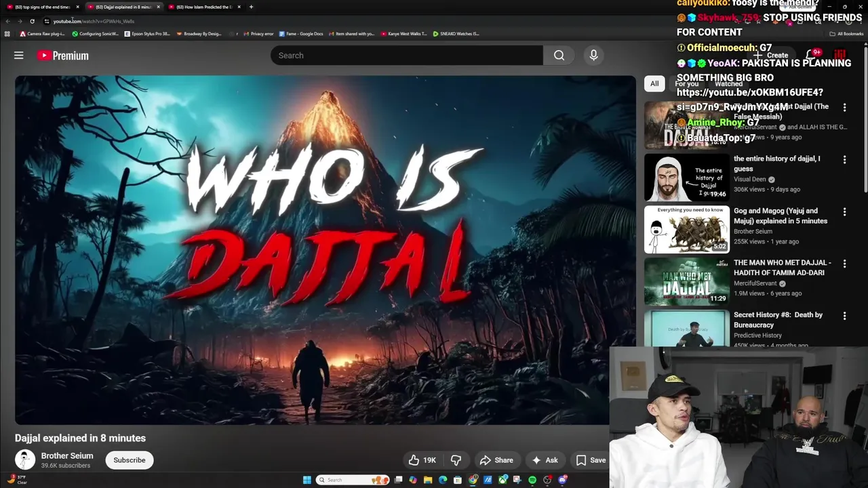Focus the YouTube search field
This screenshot has height=488, width=868.
coord(407,56)
